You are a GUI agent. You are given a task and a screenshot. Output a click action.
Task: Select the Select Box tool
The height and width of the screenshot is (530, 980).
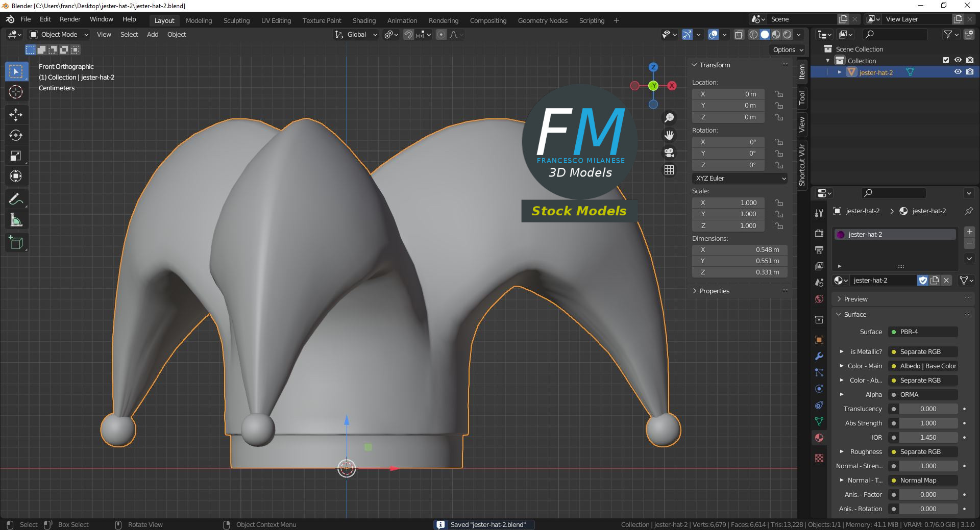click(16, 71)
